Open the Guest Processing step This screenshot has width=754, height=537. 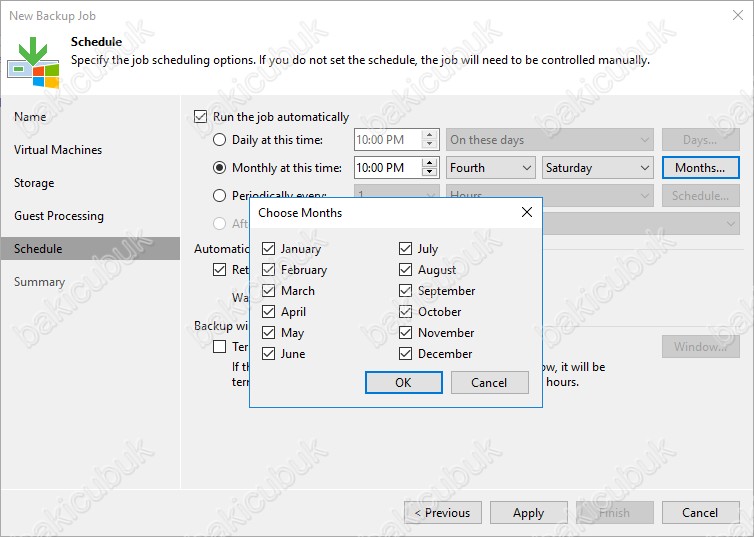(59, 216)
